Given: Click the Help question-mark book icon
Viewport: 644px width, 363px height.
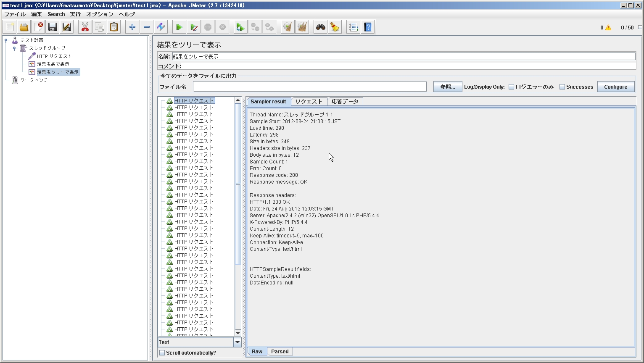Looking at the screenshot, I should tap(367, 27).
